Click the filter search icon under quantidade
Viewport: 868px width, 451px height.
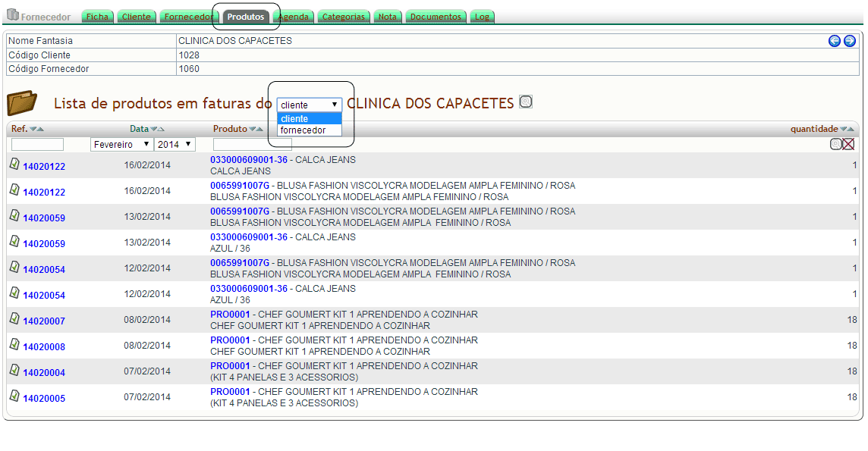pos(836,144)
